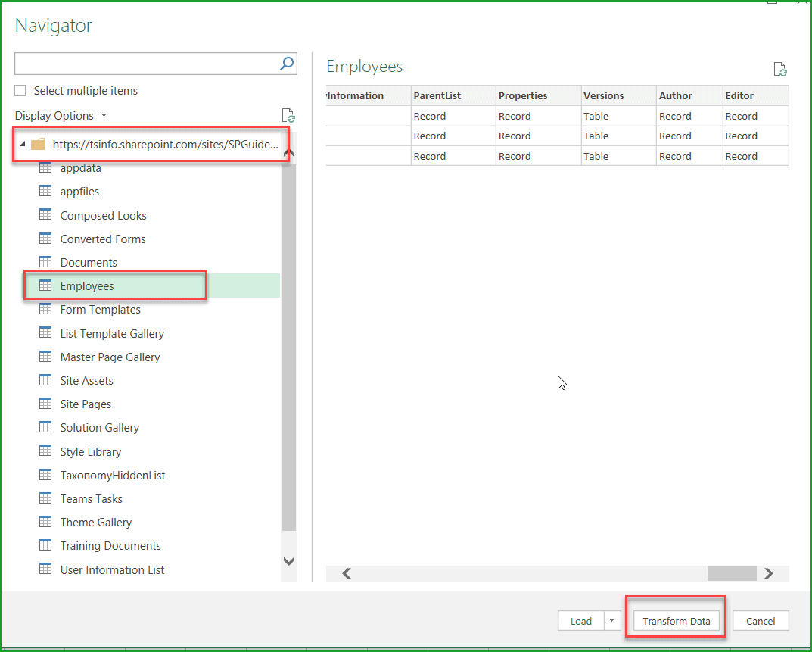The width and height of the screenshot is (812, 652).
Task: Click the refresh preview icon above Employees table
Action: click(x=779, y=69)
